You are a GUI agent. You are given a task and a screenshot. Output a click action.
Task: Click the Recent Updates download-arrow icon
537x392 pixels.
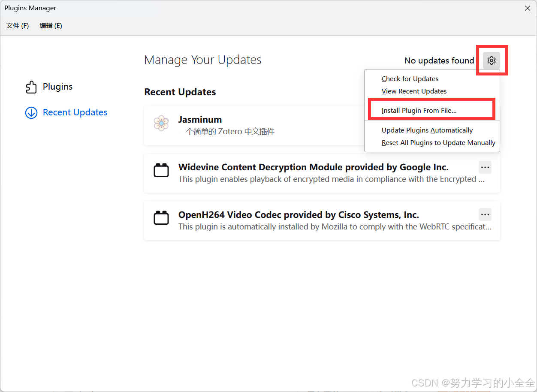pos(31,112)
